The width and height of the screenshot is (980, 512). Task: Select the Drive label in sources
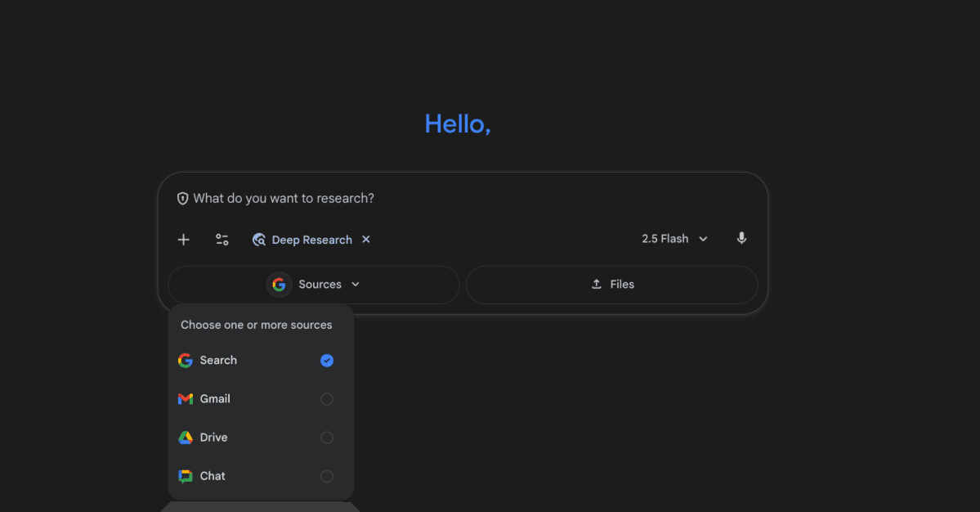[214, 438]
